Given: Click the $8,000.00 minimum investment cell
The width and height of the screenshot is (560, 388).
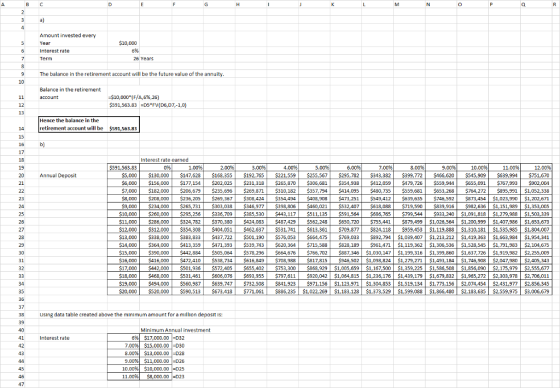Looking at the screenshot, I should pos(155,376).
